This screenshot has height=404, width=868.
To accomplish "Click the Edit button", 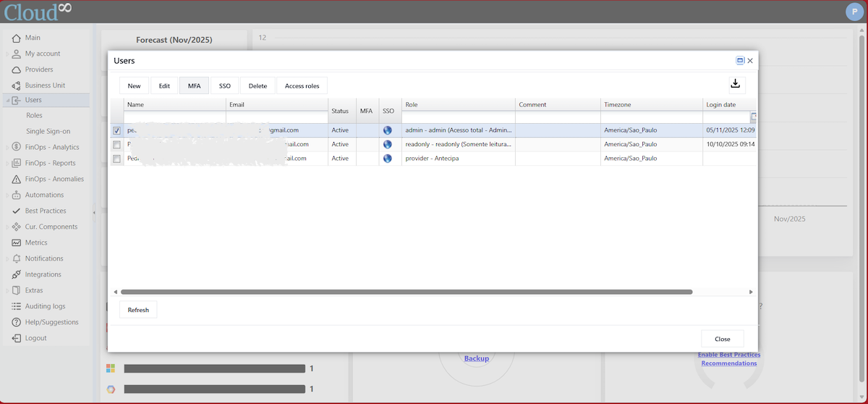I will click(164, 85).
